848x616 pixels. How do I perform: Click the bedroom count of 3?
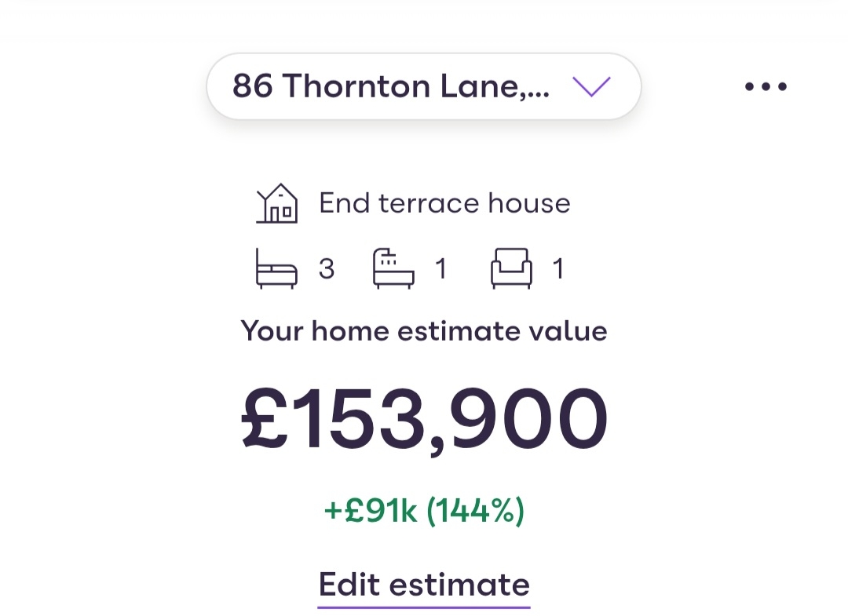click(x=327, y=270)
